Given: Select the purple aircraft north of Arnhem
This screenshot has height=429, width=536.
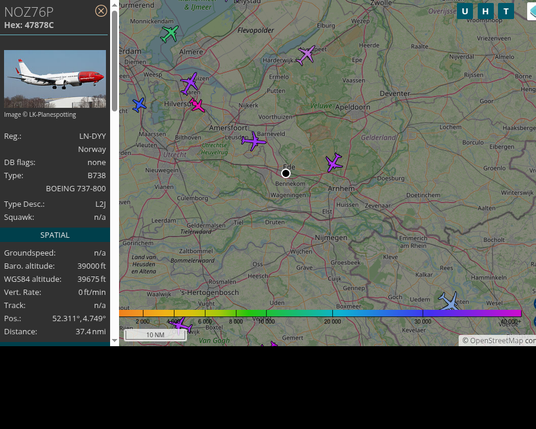Looking at the screenshot, I should (x=333, y=162).
